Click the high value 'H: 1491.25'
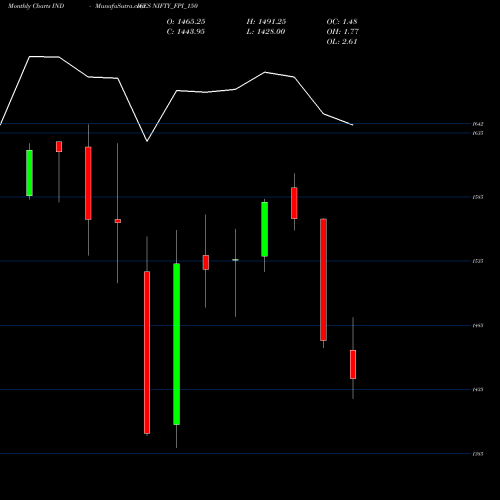This screenshot has height=500, width=500. point(266,22)
